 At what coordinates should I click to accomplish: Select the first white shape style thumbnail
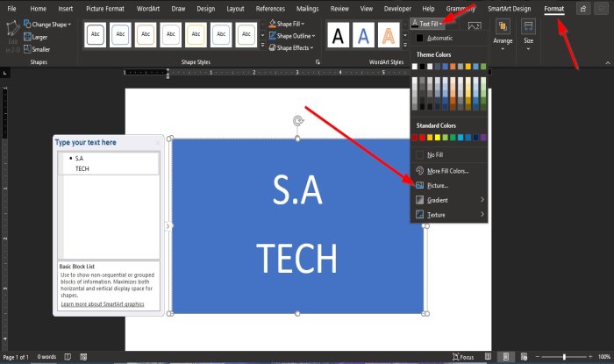(x=97, y=35)
